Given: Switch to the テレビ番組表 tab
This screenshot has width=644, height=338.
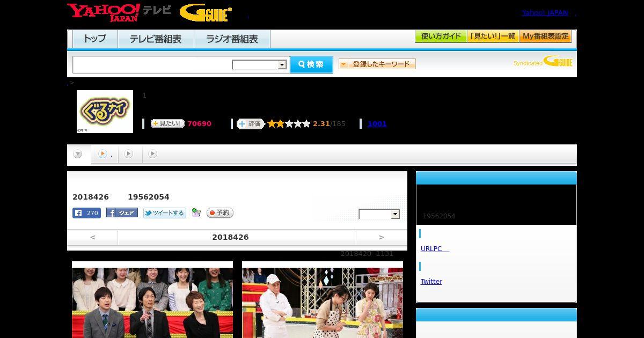Looking at the screenshot, I should coord(156,39).
